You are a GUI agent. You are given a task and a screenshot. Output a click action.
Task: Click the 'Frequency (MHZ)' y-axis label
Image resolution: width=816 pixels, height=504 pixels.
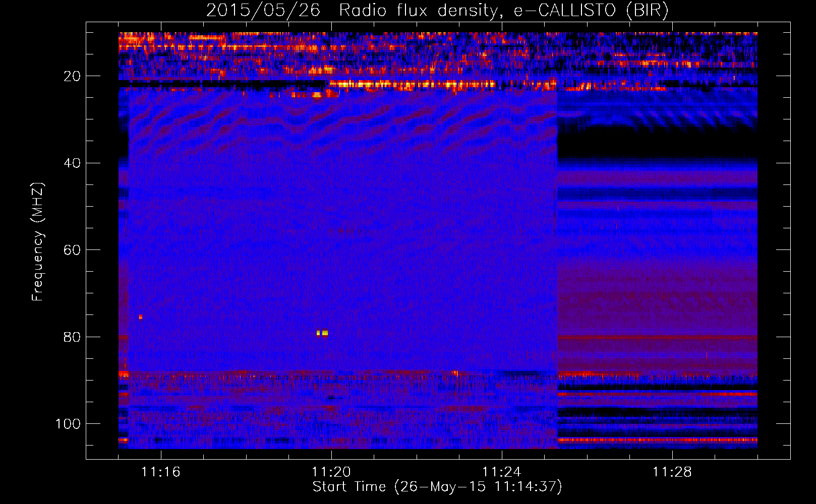tap(38, 241)
